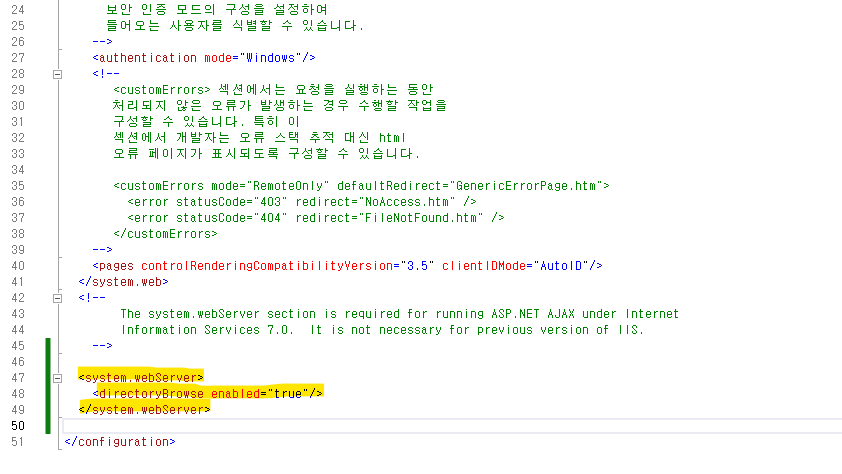
Task: Click the pages controlRenderingCompatibilityVersion line
Action: point(347,266)
